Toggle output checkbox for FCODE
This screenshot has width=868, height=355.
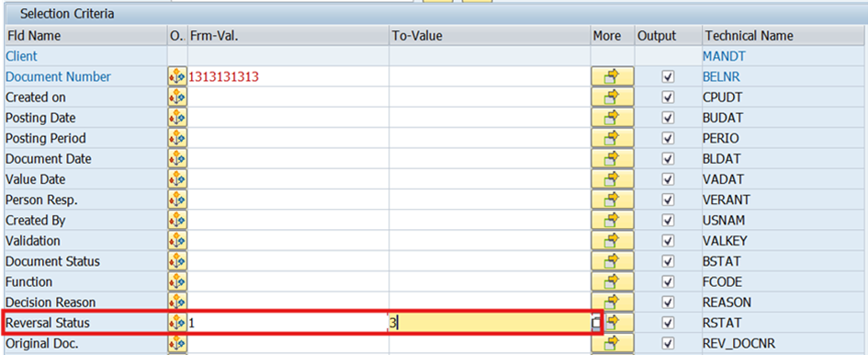click(x=668, y=281)
